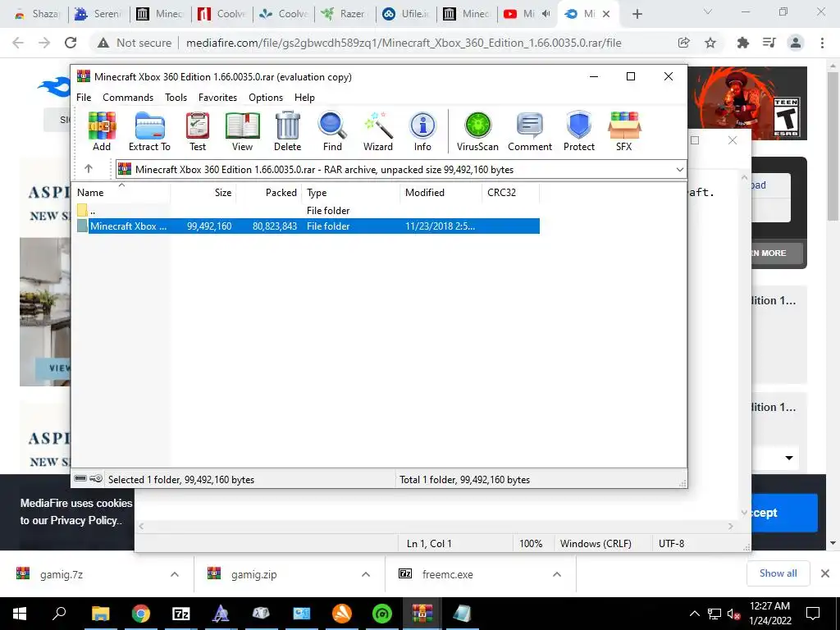
Task: Click the Notepad horizontal scrollbar
Action: point(437,527)
